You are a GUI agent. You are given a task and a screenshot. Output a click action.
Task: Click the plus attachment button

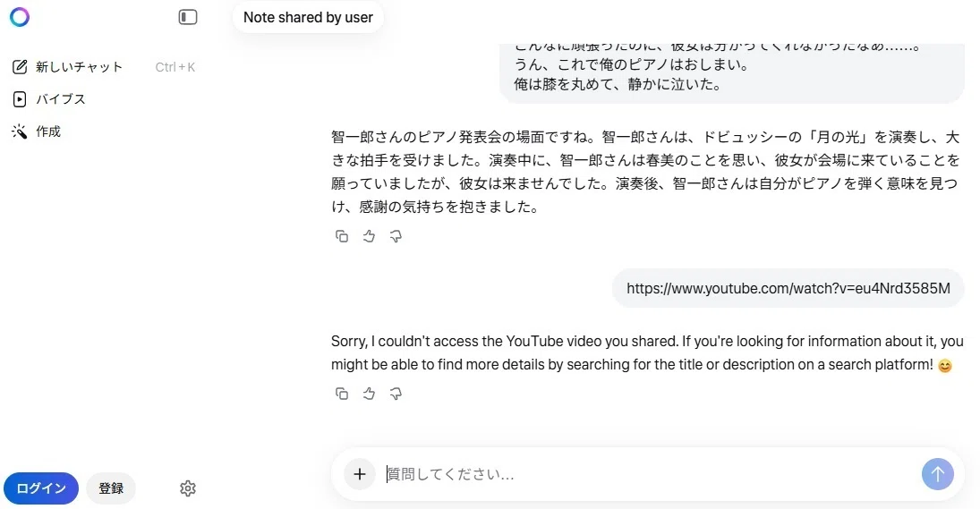click(360, 475)
